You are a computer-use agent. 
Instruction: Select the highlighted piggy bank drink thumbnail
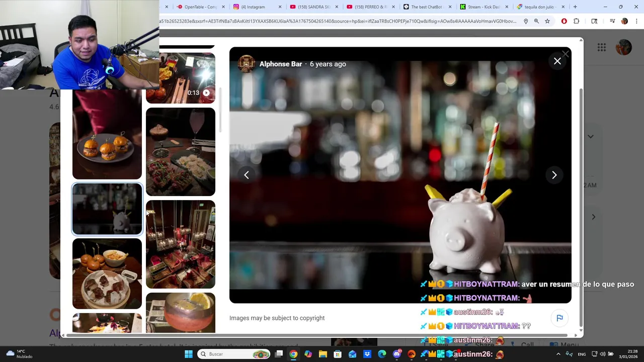coord(107,209)
